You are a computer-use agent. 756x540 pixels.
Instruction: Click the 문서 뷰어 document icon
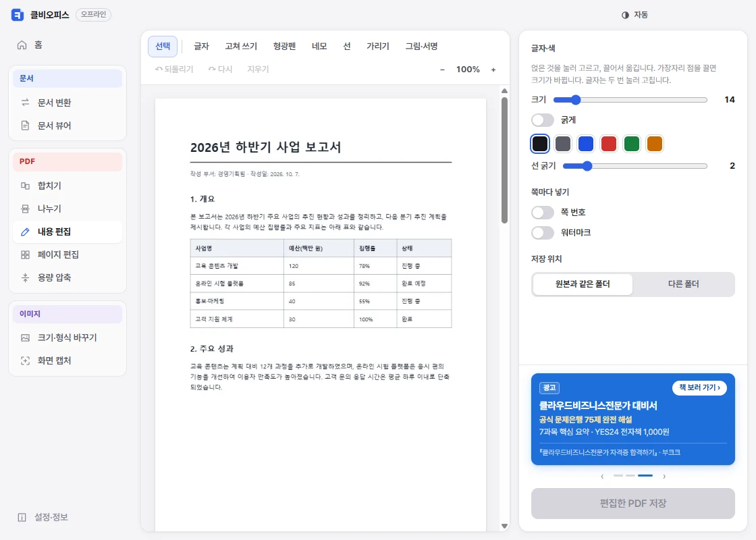tap(25, 126)
